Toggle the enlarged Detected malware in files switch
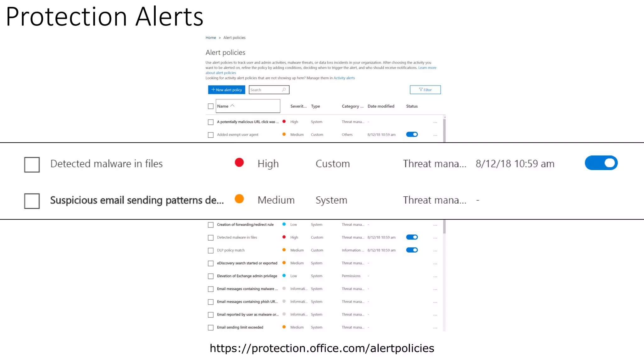This screenshot has height=362, width=644. tap(601, 163)
